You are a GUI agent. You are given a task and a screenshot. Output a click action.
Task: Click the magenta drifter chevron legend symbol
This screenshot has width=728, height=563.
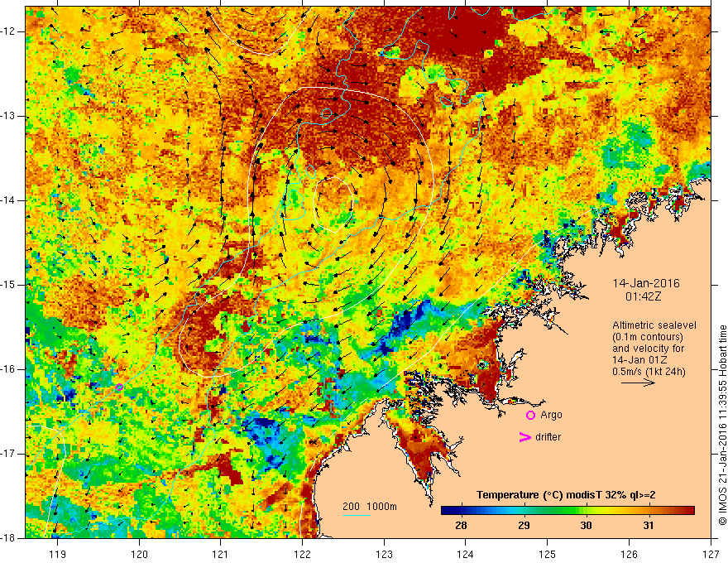(x=524, y=437)
